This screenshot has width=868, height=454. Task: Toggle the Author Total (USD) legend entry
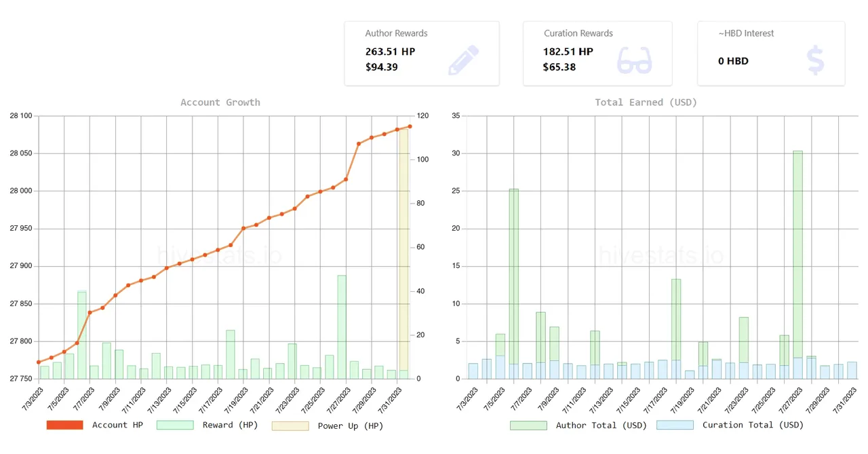[578, 425]
